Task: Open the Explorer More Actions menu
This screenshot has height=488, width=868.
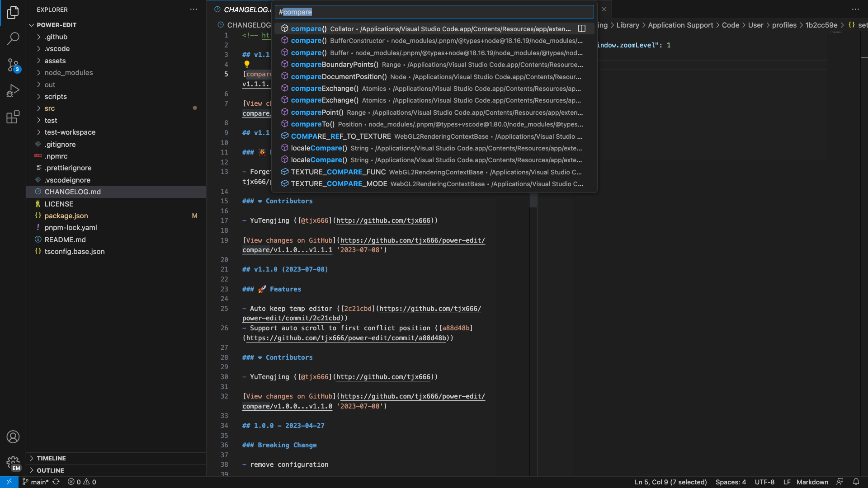Action: tap(193, 9)
